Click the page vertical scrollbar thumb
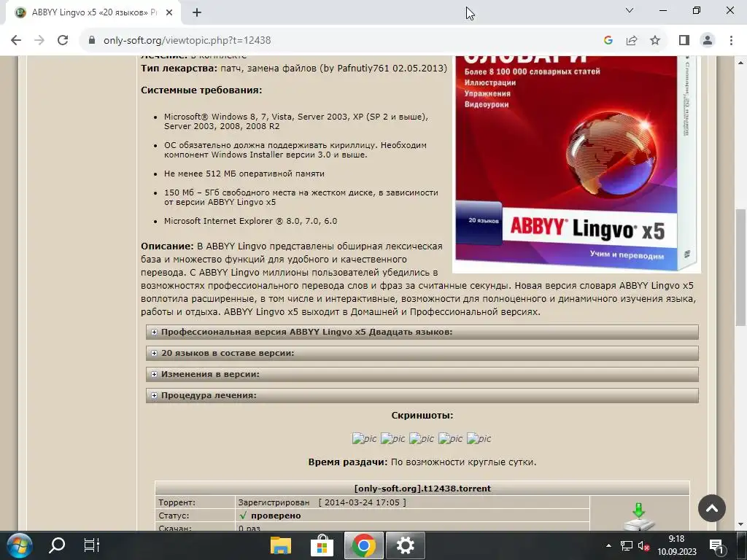This screenshot has width=747, height=560. [x=740, y=267]
